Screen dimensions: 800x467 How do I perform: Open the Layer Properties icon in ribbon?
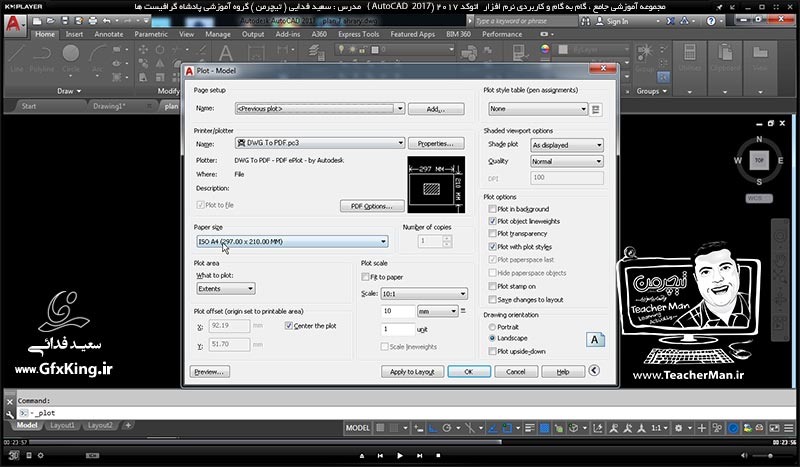pyautogui.click(x=316, y=52)
